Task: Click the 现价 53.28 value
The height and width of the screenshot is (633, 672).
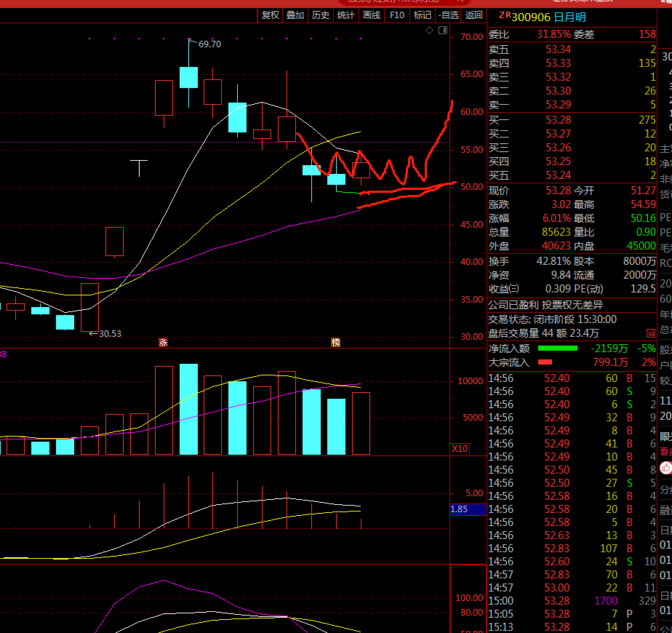Action: [x=558, y=191]
